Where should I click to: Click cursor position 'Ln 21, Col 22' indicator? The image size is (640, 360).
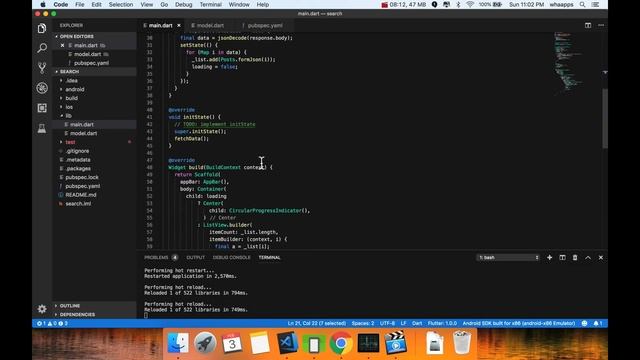point(317,323)
